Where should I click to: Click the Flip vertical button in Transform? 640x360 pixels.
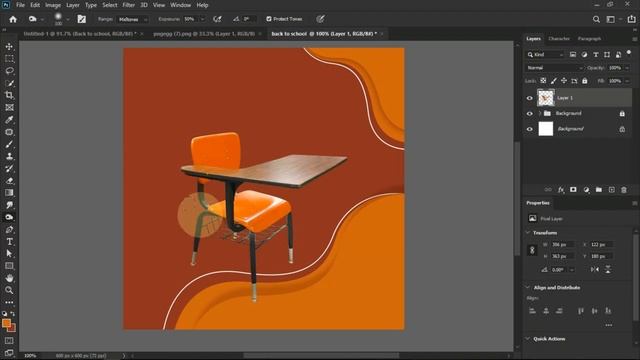pos(608,269)
